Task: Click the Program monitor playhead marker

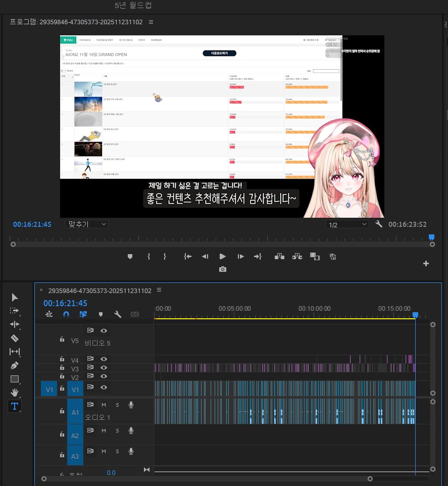Action: coord(431,237)
